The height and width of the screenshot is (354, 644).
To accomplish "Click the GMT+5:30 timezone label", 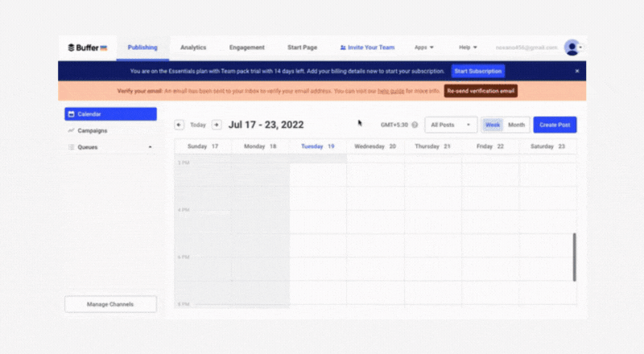I will point(394,125).
